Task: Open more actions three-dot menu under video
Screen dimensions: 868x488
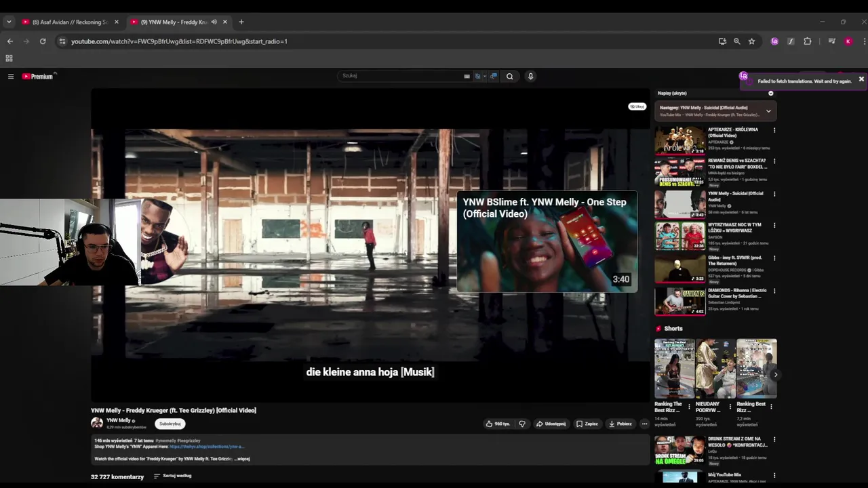Action: 644,424
